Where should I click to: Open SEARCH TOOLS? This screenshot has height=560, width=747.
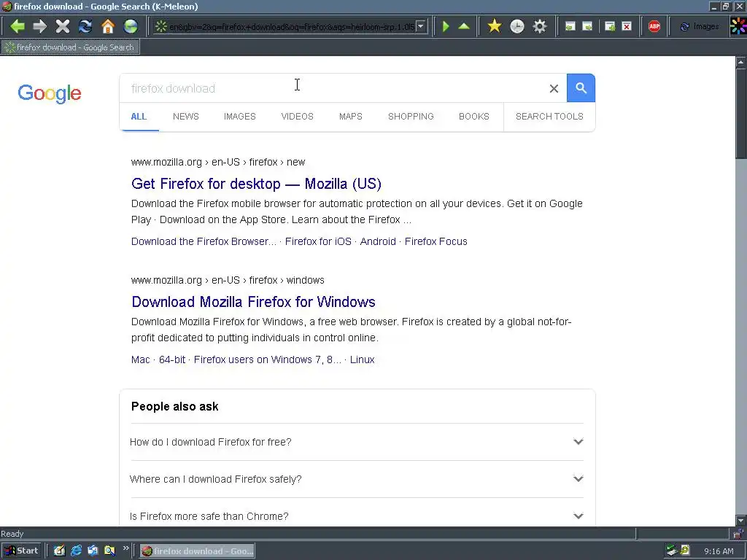click(549, 117)
